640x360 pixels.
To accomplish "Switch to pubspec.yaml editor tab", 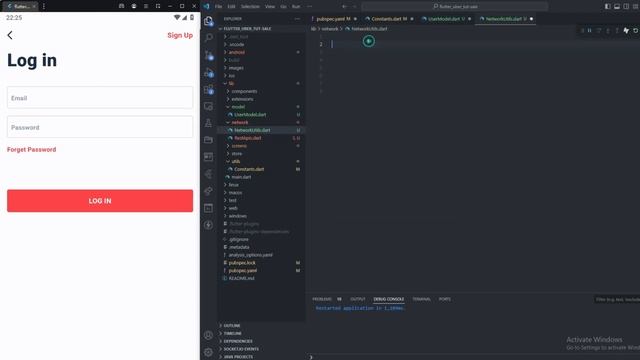I will [x=333, y=19].
